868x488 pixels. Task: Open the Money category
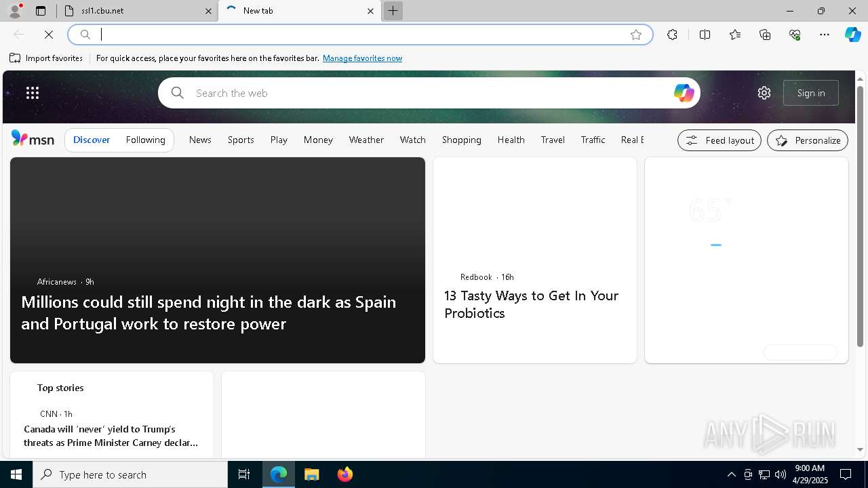pos(318,140)
